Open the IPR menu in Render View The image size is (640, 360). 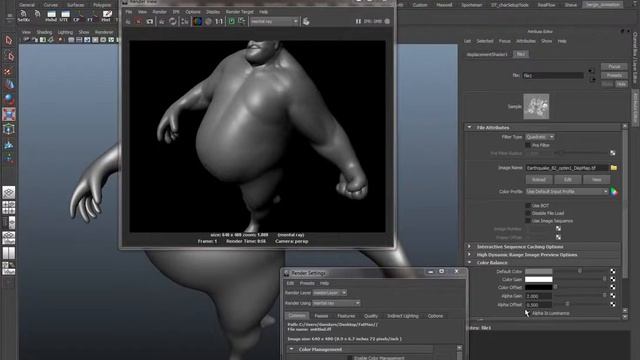click(176, 12)
